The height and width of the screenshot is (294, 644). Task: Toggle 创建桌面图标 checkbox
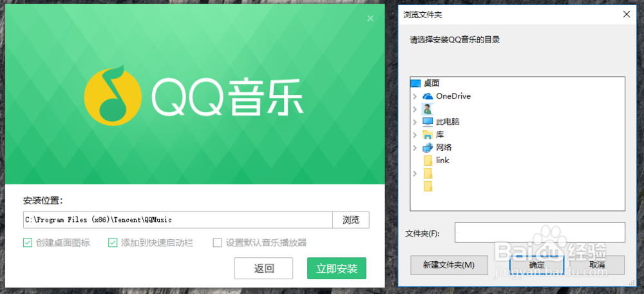click(28, 243)
